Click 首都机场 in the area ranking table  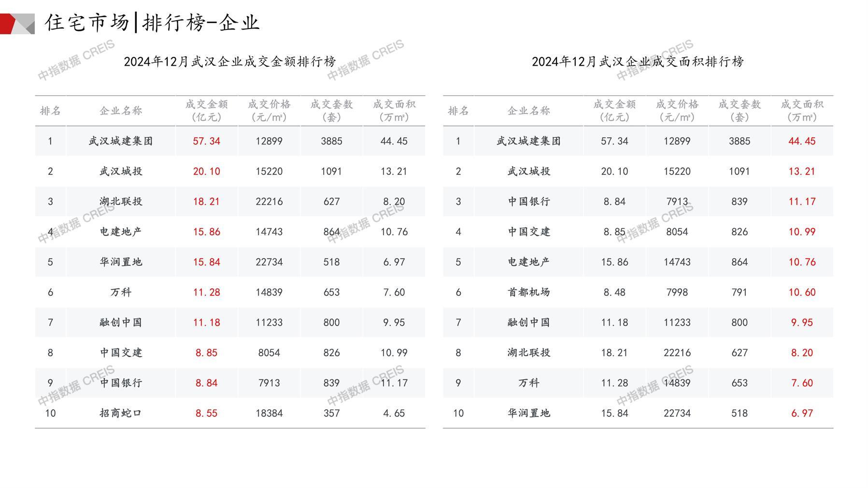(528, 292)
